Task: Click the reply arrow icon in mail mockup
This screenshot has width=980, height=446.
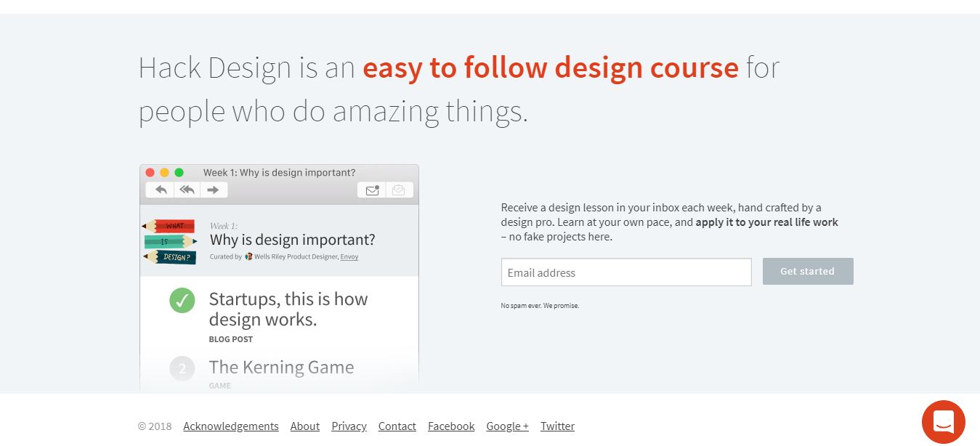Action: [x=161, y=190]
